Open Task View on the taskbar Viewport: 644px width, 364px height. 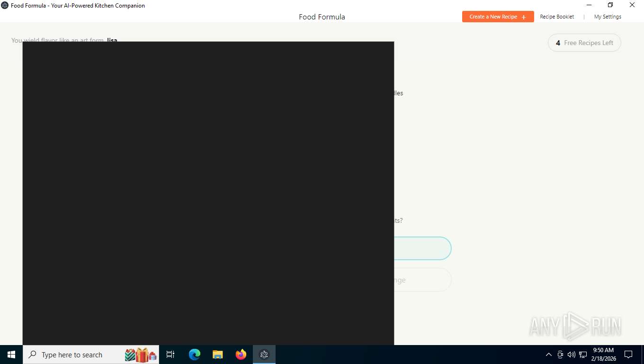[170, 355]
